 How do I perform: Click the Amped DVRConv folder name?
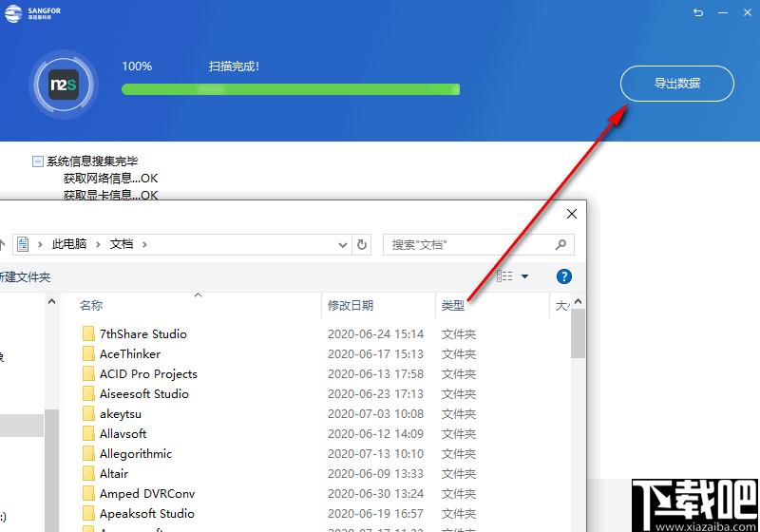pyautogui.click(x=147, y=493)
